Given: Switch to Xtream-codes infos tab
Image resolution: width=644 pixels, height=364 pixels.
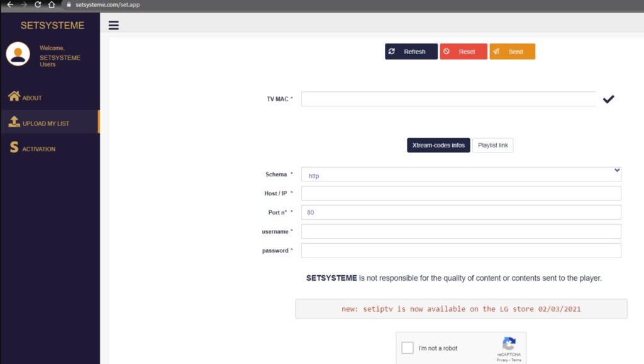Looking at the screenshot, I should coord(438,145).
